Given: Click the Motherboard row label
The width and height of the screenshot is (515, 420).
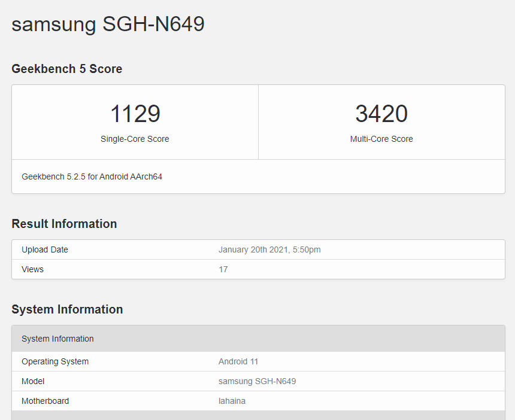Looking at the screenshot, I should pyautogui.click(x=45, y=401).
